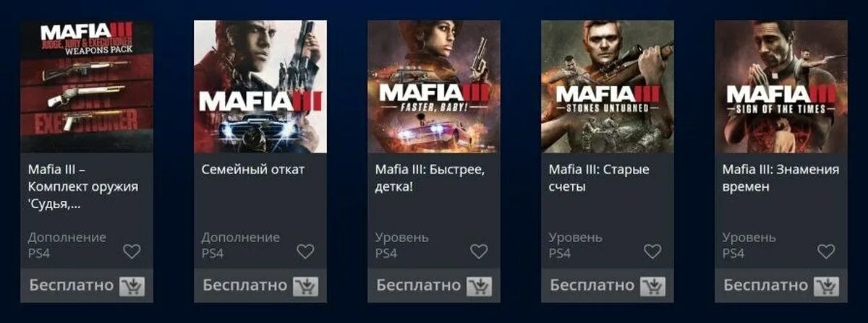Add Знамения времен to cart
This screenshot has width=868, height=323.
pyautogui.click(x=826, y=286)
